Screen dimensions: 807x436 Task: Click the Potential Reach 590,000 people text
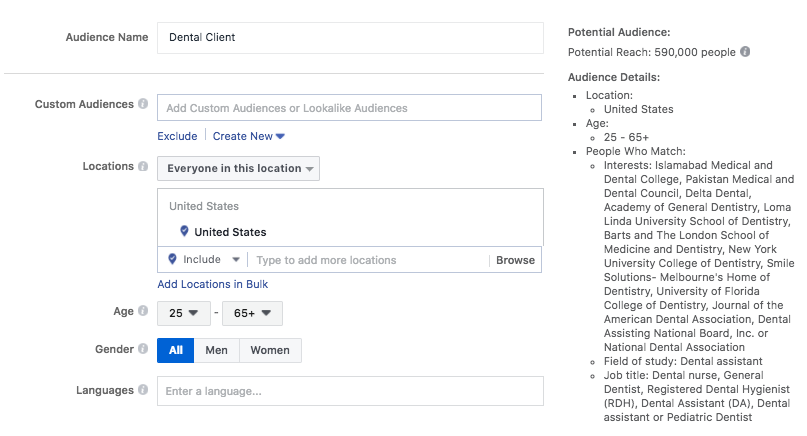(x=652, y=52)
